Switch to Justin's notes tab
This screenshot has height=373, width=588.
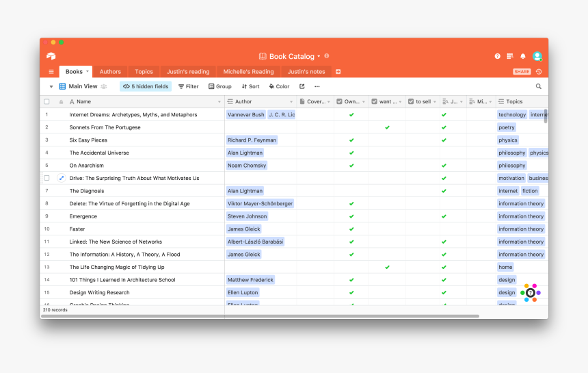tap(306, 72)
